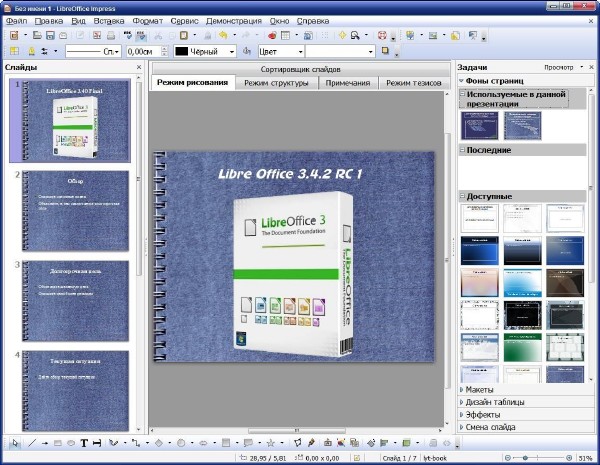Select the Rectangle shape tool
The height and width of the screenshot is (465, 600).
coord(58,442)
